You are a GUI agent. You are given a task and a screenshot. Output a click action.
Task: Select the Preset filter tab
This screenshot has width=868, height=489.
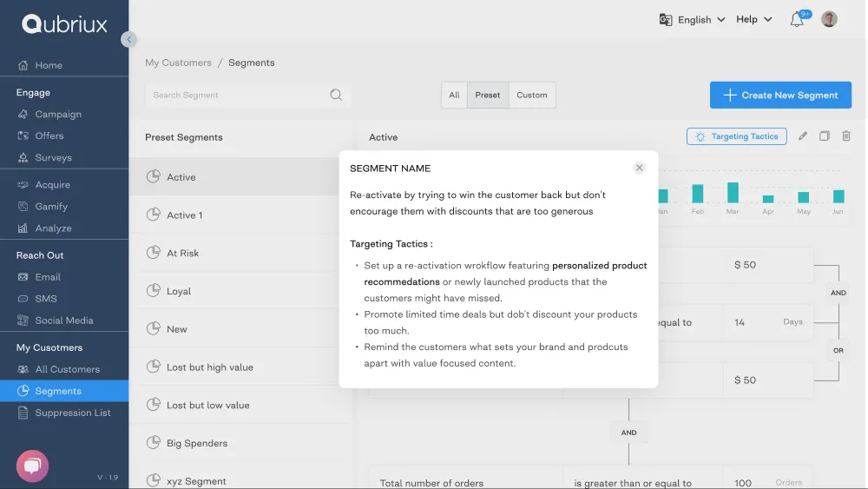[x=488, y=96]
